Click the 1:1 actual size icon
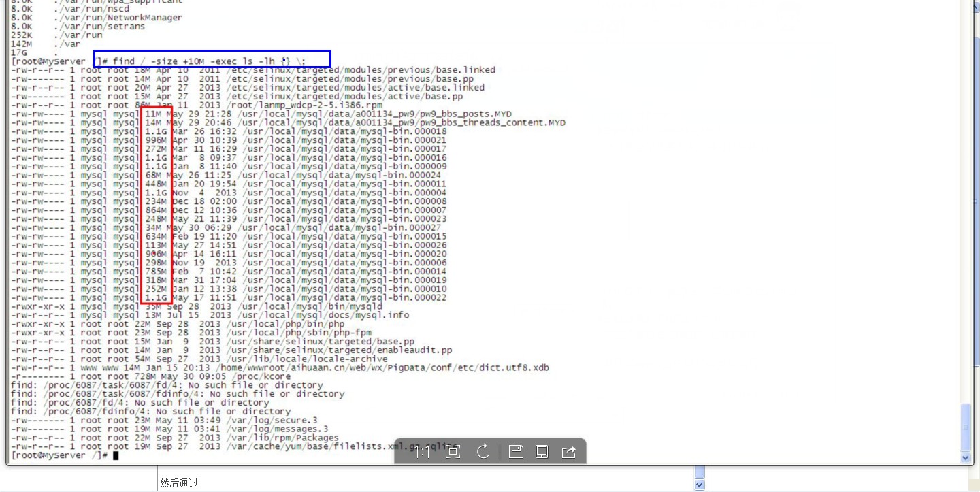Image resolution: width=980 pixels, height=492 pixels. tap(423, 452)
